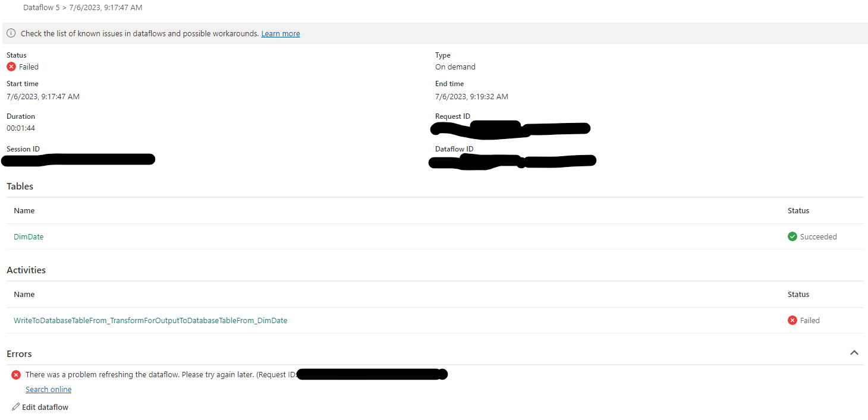Click the error message about refreshing the dataflow
The image size is (868, 420).
coord(161,375)
